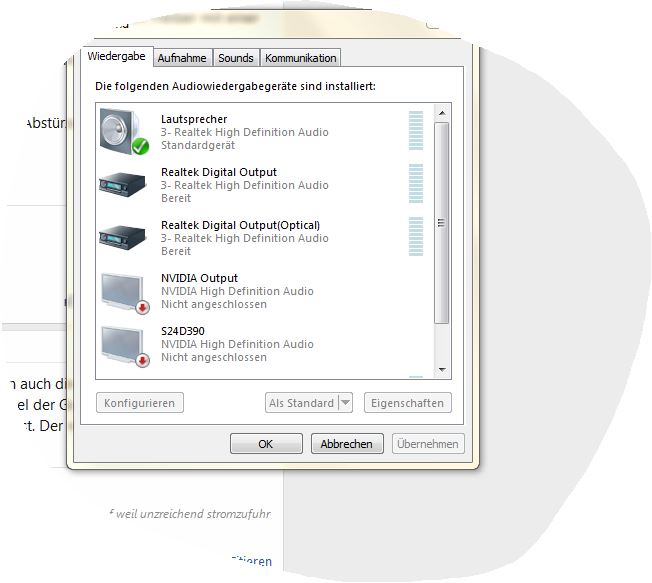Click the device list scrollbar thumb
This screenshot has height=583, width=652.
pos(442,223)
